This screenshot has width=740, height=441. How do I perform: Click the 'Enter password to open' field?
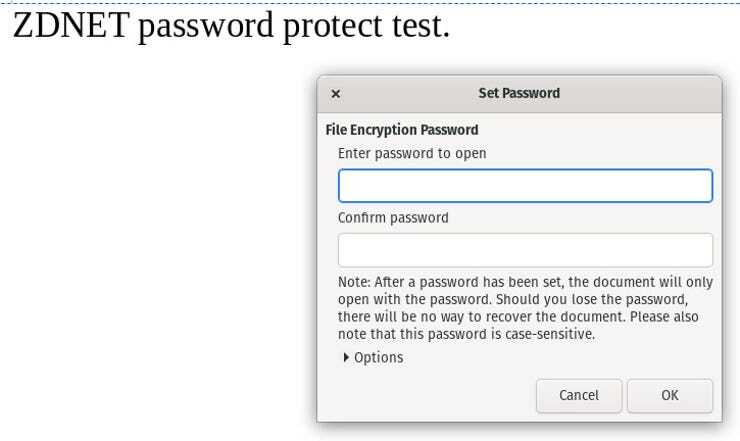(x=525, y=186)
